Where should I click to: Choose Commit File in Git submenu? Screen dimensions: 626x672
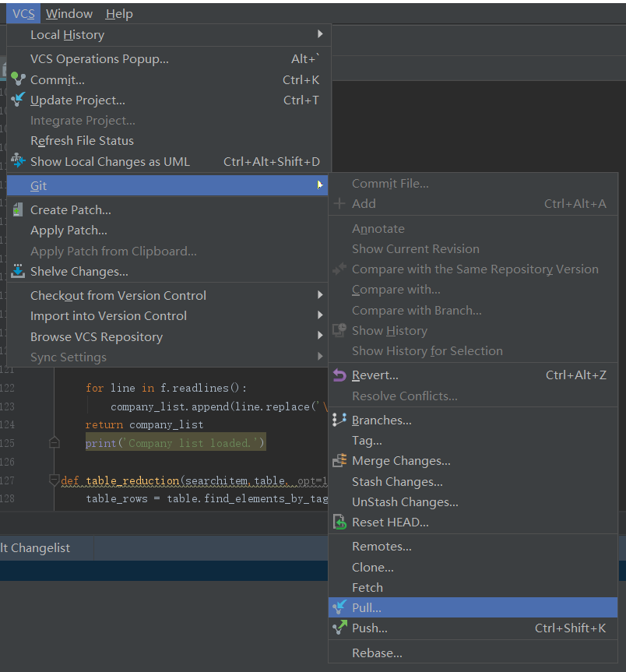tap(473, 184)
